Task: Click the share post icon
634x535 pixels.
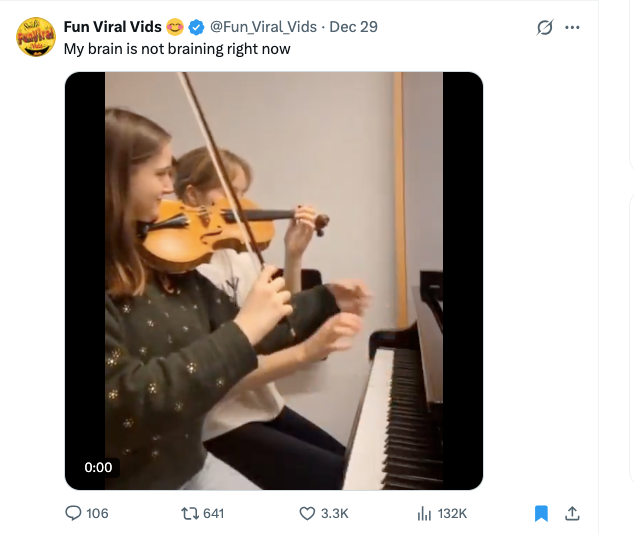Action: click(573, 513)
